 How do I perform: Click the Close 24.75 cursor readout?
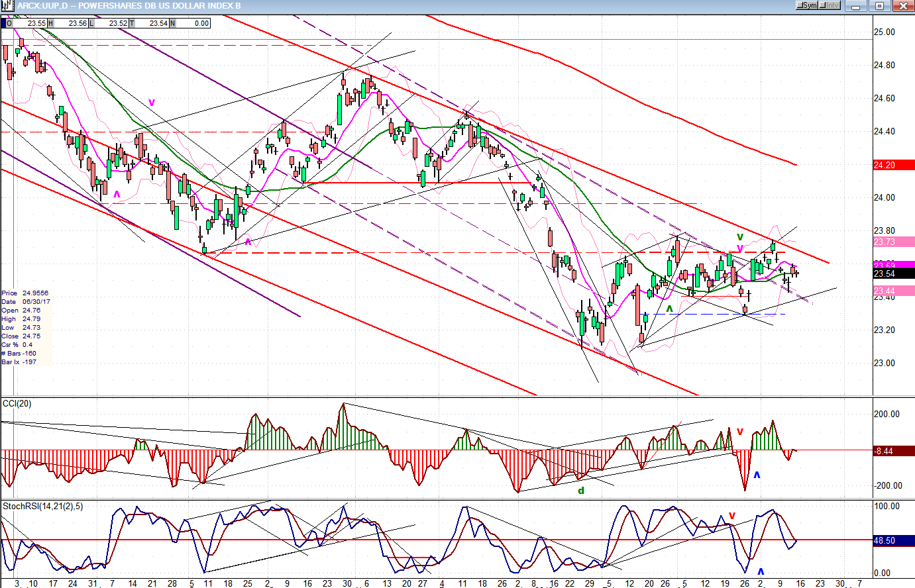(21, 336)
